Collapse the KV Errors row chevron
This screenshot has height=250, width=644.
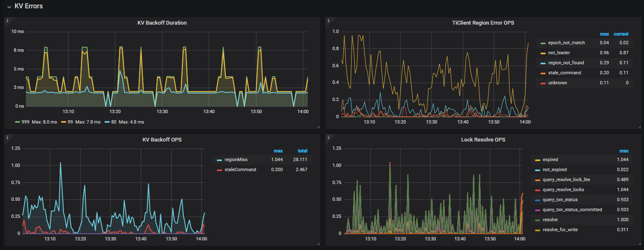pos(9,7)
